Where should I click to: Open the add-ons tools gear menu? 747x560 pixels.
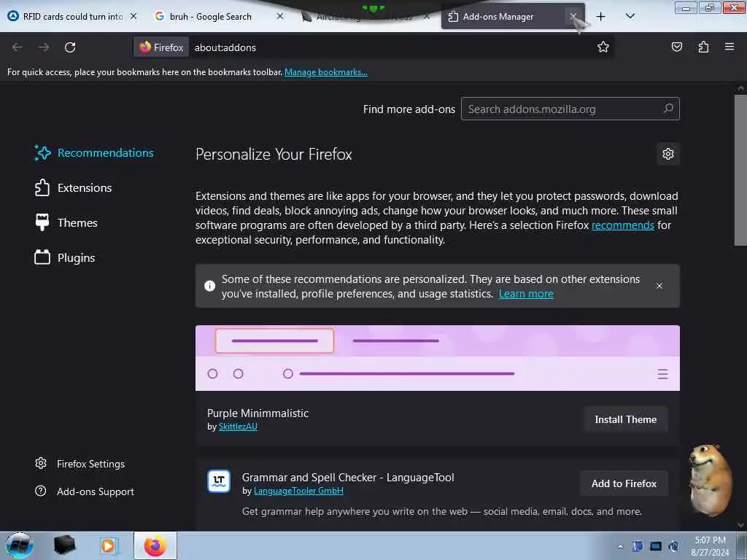(668, 154)
